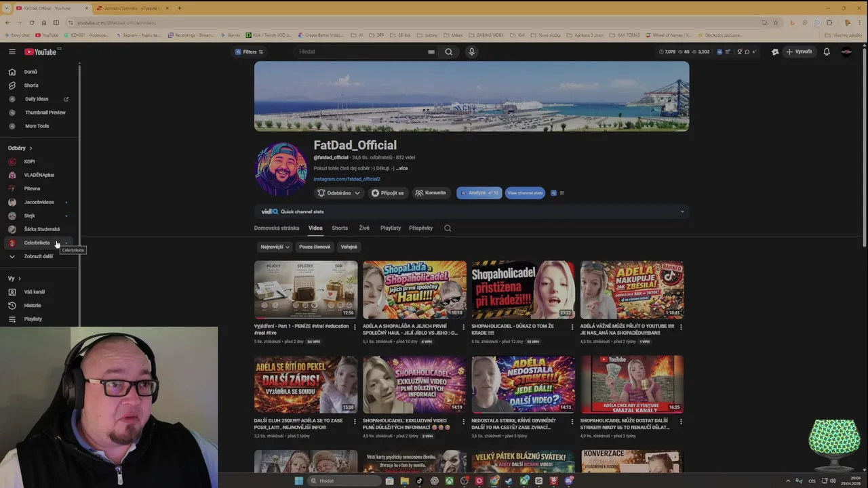Open the vidIQ list menu icon beside View channel stats
This screenshot has width=868, height=488.
coord(561,193)
